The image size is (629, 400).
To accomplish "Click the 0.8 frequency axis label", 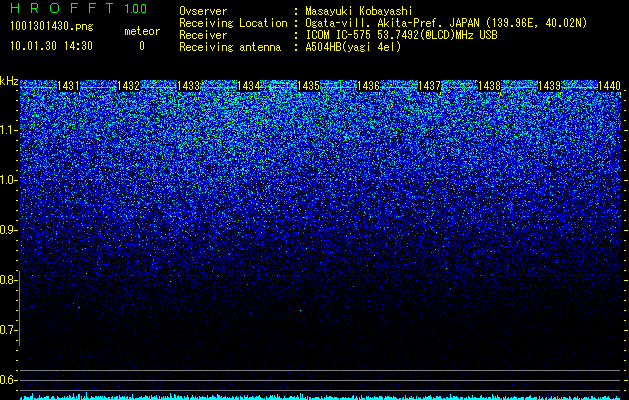I will coord(8,280).
